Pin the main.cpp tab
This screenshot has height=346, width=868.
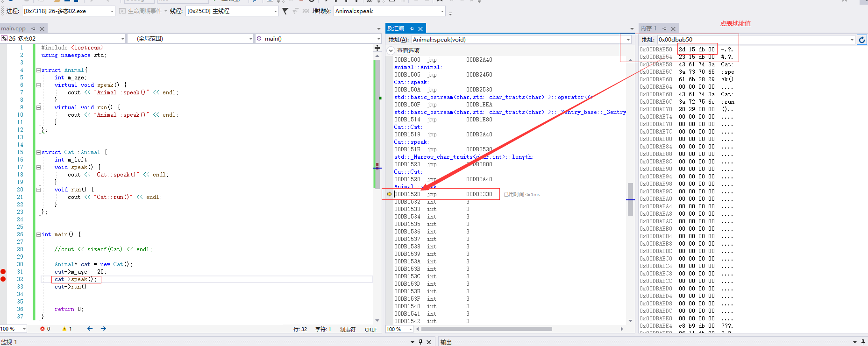pyautogui.click(x=33, y=28)
